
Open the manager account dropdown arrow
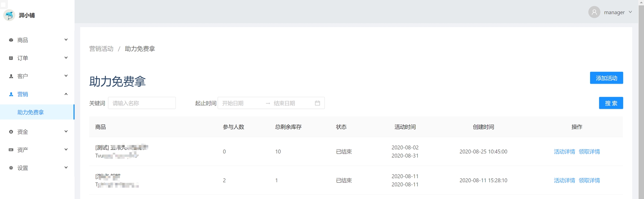click(630, 12)
